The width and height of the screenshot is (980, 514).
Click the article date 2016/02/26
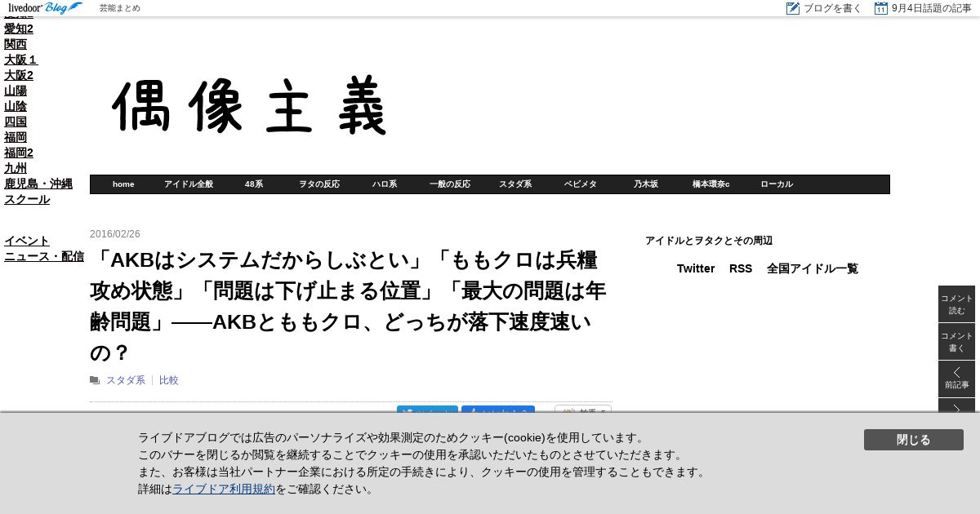[115, 233]
